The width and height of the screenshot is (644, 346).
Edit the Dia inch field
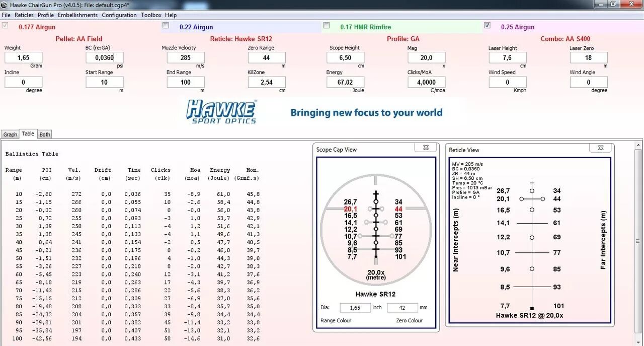pos(355,308)
